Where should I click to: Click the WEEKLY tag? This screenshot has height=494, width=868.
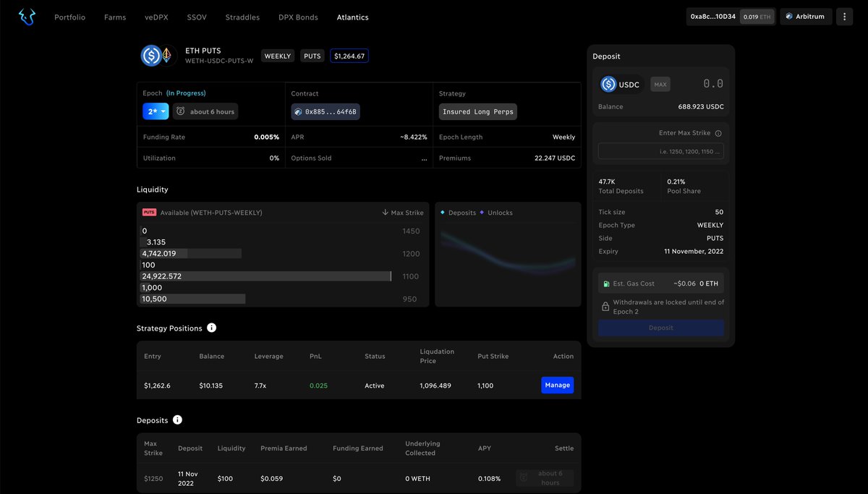(x=278, y=56)
